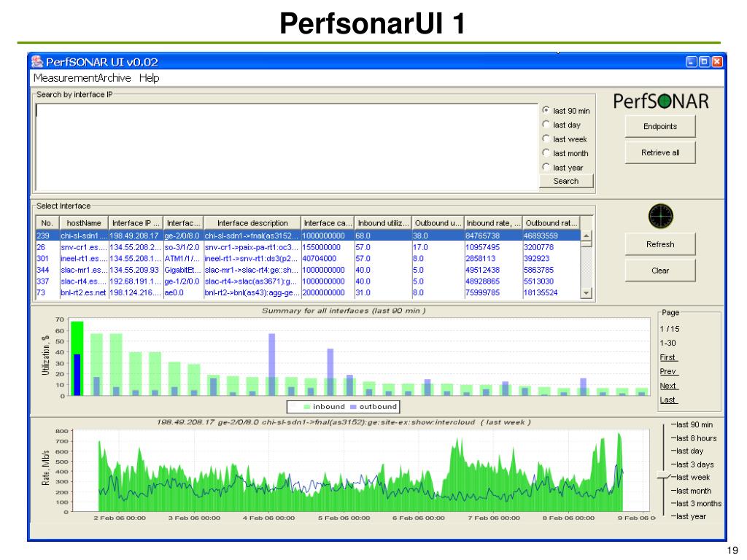Click inbound rate cell 84765738
This screenshot has height=560, width=747.
click(493, 236)
